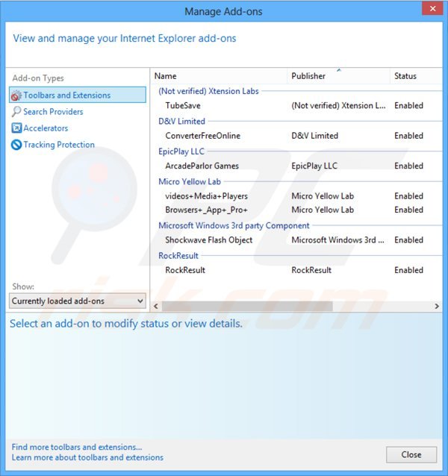The image size is (448, 476).
Task: Open the Show add-ons dropdown
Action: (78, 301)
